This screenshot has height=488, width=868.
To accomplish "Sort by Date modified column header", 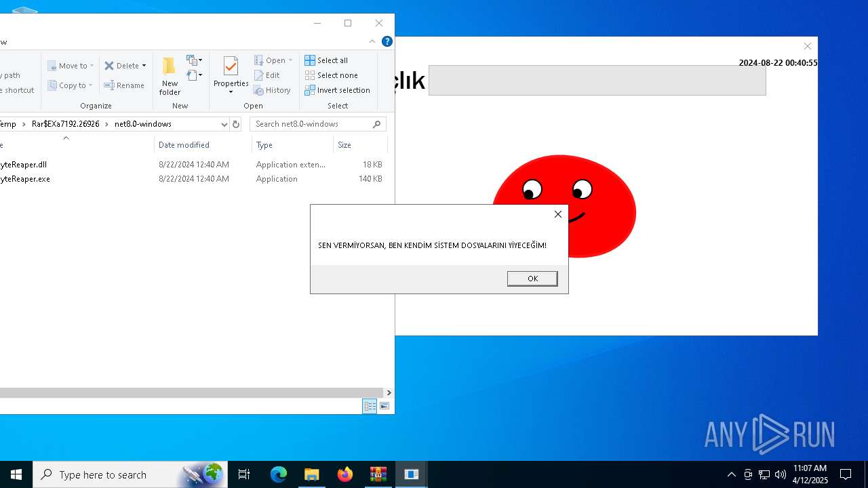I will pos(203,145).
